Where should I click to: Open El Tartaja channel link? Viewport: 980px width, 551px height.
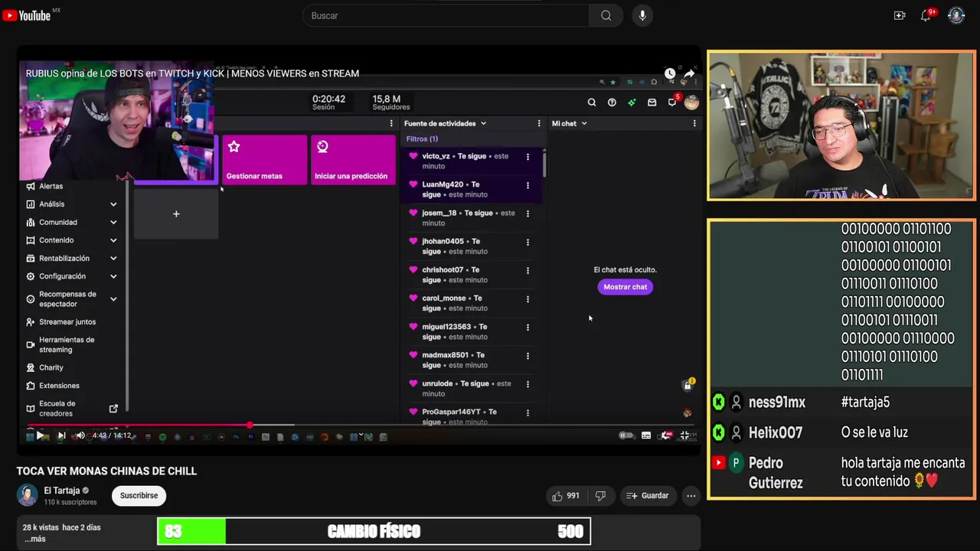coord(62,491)
